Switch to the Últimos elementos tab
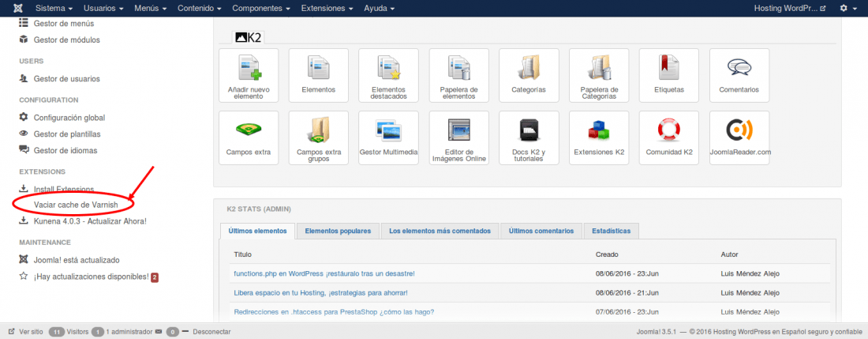 [x=257, y=231]
